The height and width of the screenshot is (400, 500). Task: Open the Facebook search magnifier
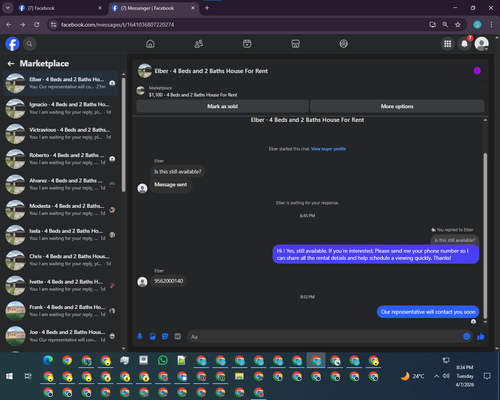click(29, 44)
